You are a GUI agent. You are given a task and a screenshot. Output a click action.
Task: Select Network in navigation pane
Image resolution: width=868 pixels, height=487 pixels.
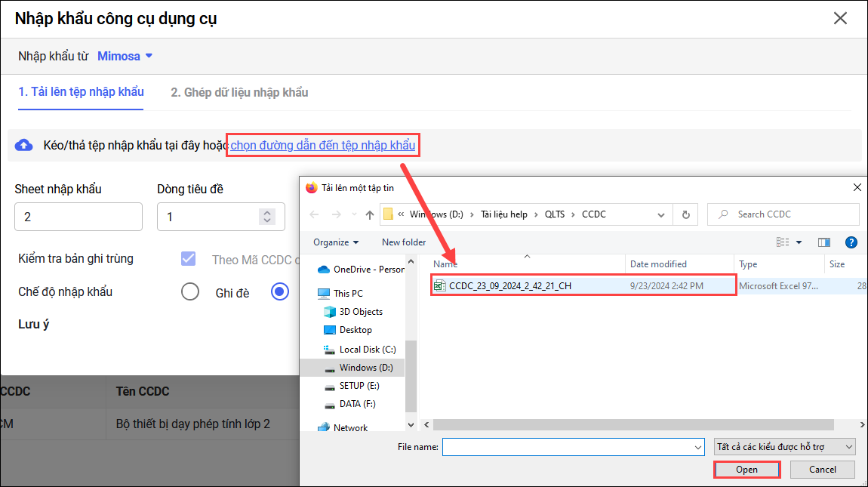343,427
